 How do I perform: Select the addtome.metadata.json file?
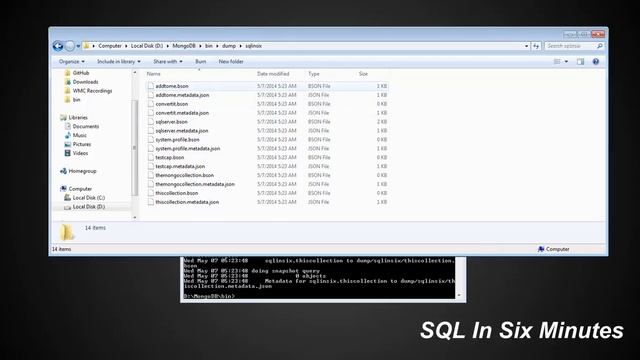182,95
